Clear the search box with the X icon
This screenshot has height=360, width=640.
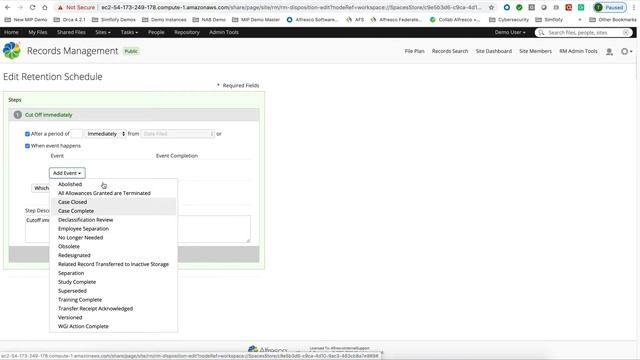pos(626,33)
